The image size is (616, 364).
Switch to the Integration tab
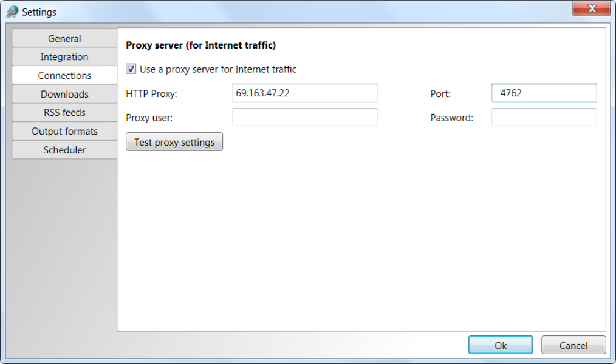click(64, 57)
